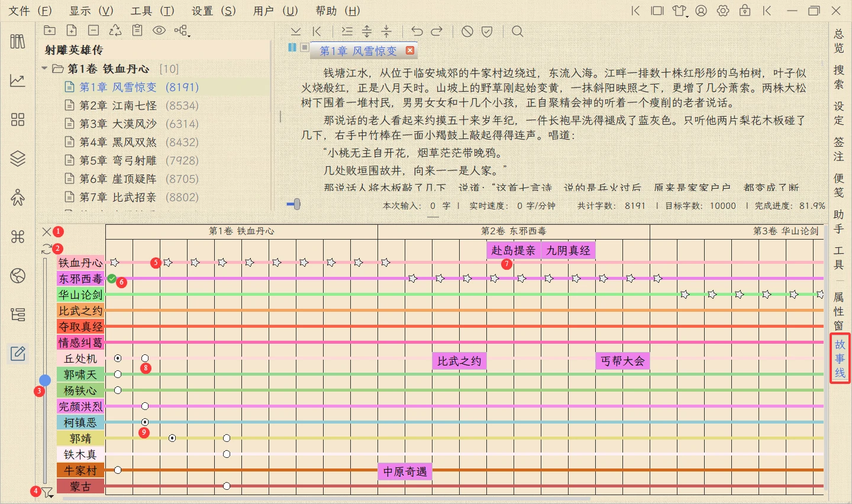Image resolution: width=852 pixels, height=504 pixels.
Task: Add a new chapter document
Action: [72, 31]
